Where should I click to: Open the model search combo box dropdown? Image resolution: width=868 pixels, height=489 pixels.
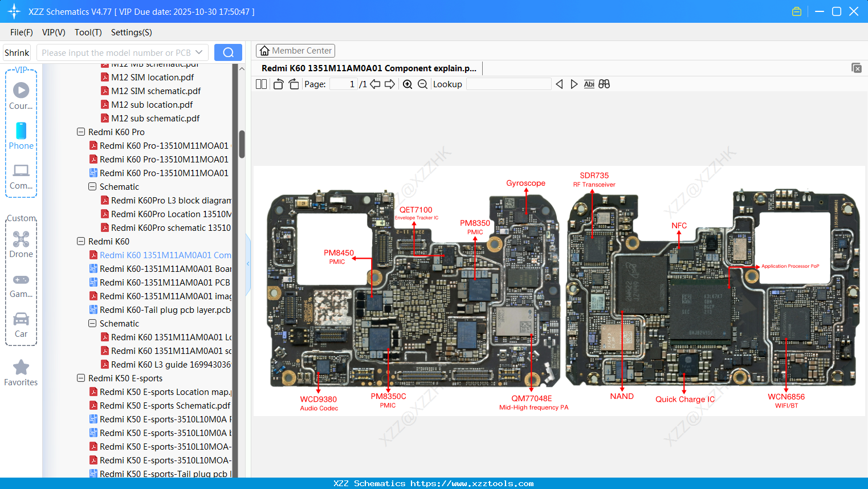click(x=199, y=52)
